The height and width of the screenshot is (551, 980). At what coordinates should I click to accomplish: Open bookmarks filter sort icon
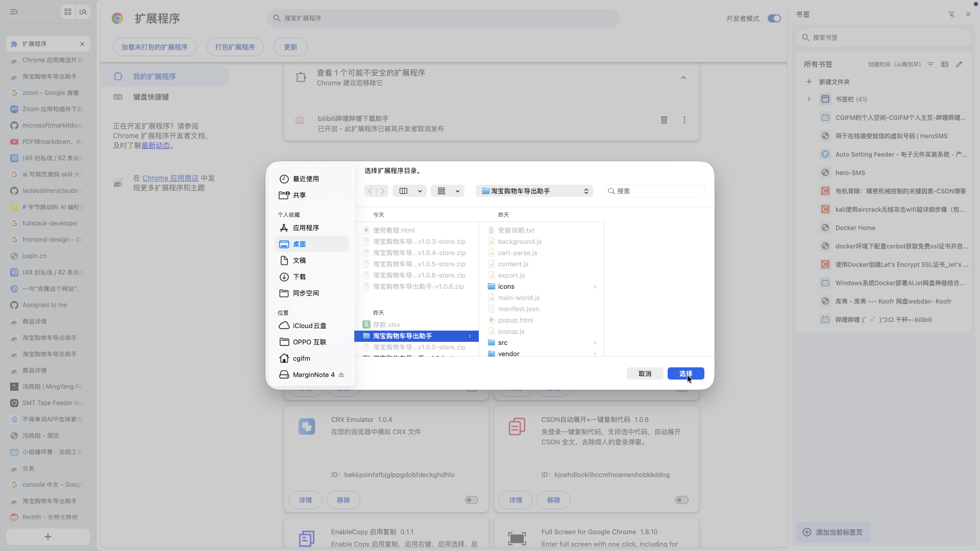coord(930,64)
